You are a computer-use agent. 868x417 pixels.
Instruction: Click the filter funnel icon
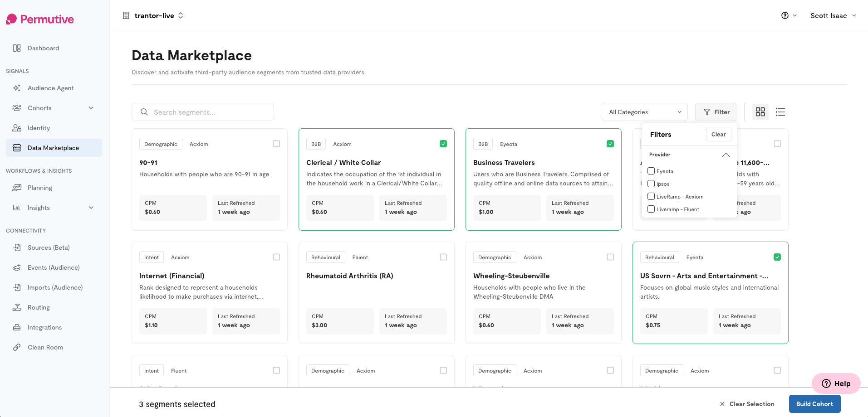(x=707, y=112)
